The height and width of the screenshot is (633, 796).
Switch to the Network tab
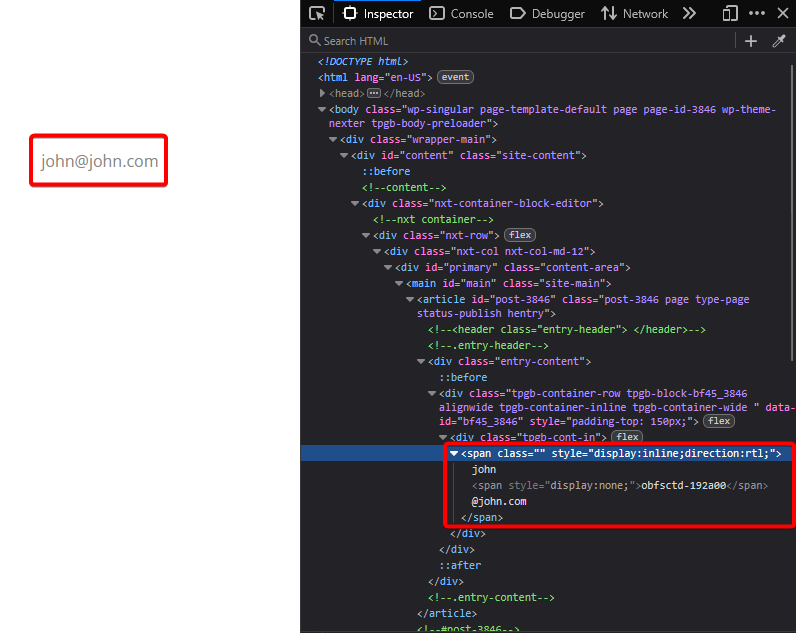(x=634, y=13)
